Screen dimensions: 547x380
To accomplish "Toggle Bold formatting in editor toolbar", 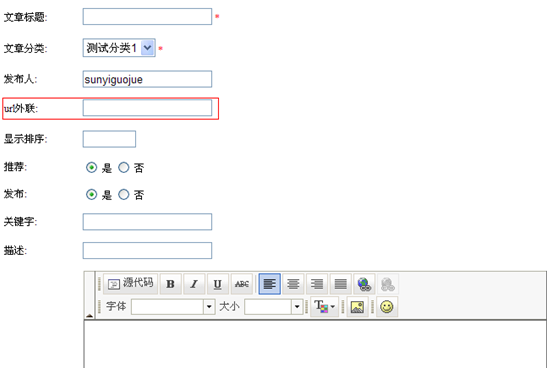I will [170, 284].
